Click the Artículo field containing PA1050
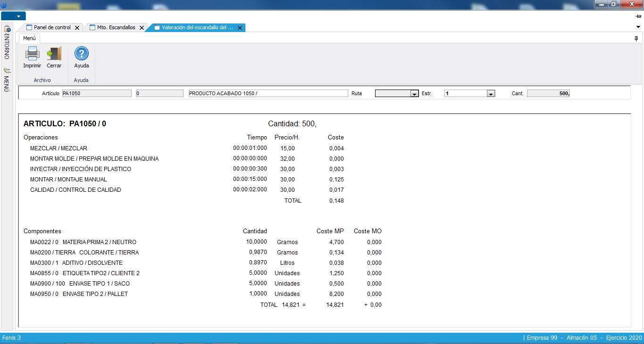 coord(97,93)
